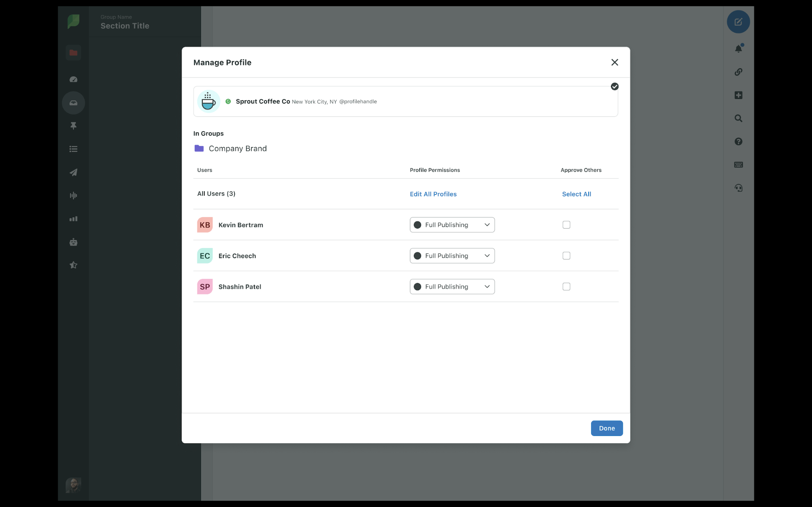
Task: Open Publishing via the paper plane icon
Action: click(x=73, y=172)
